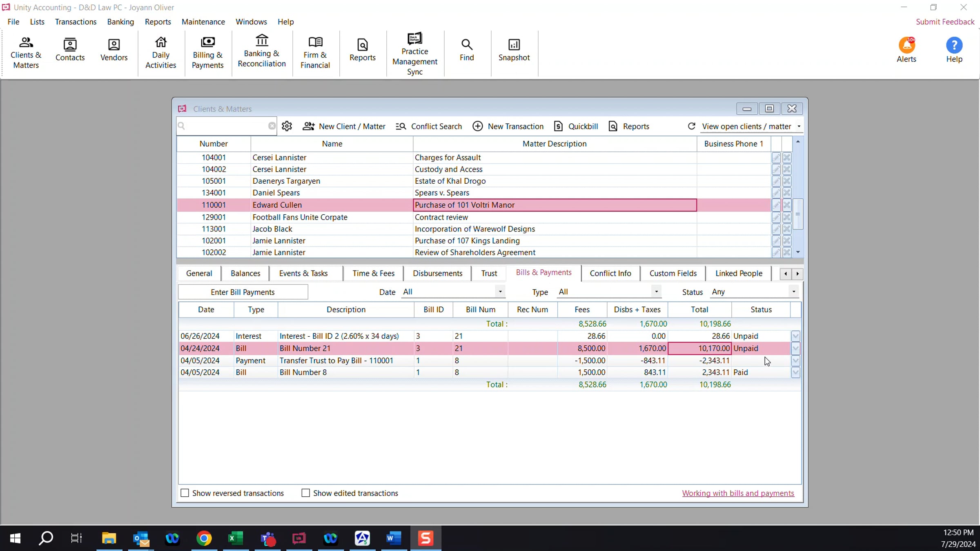Open Working with bills and payments link

738,493
